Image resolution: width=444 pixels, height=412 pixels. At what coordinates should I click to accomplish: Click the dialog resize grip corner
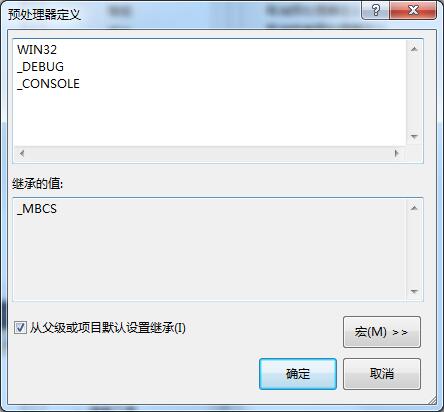[432, 400]
